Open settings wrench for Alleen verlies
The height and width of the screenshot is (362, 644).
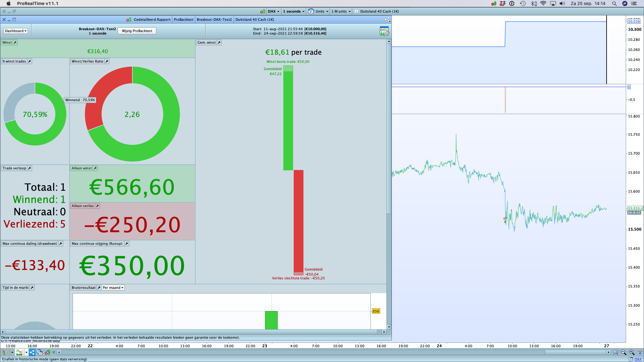(x=97, y=206)
